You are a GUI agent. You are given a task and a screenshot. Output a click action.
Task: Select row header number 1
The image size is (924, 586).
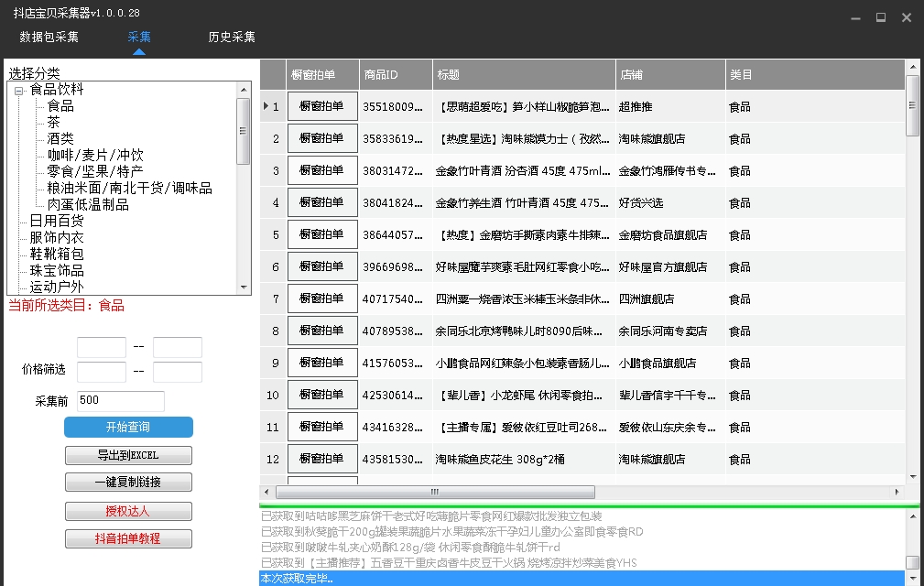tap(273, 106)
